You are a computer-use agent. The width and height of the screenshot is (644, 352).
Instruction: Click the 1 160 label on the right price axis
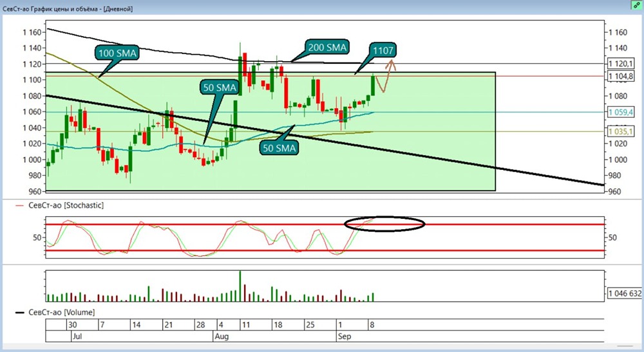pyautogui.click(x=618, y=32)
